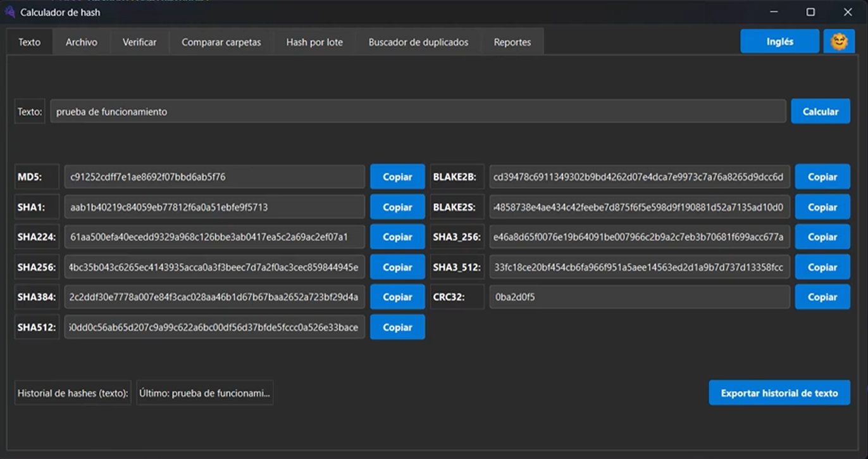Switch to the Reportes tab

click(x=512, y=42)
